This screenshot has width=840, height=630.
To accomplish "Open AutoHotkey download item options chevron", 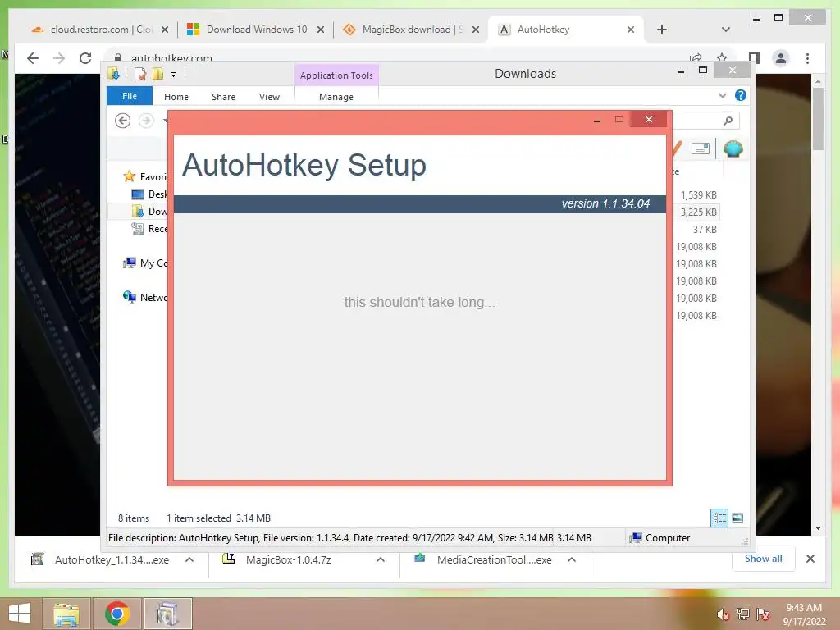I will pos(189,559).
